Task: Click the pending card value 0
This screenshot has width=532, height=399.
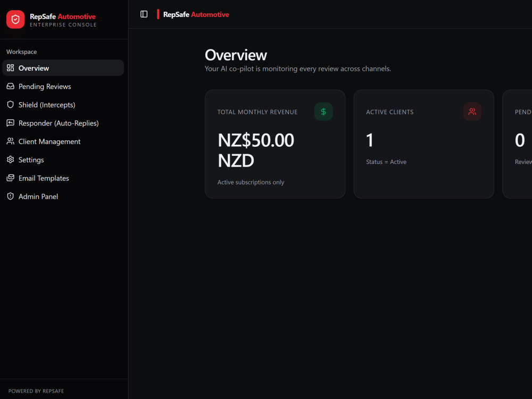Action: point(520,140)
